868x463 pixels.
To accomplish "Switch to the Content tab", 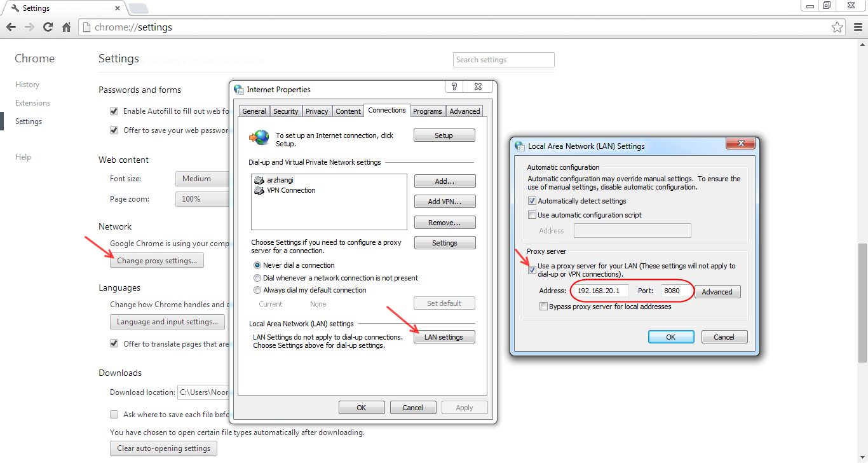I will [348, 111].
